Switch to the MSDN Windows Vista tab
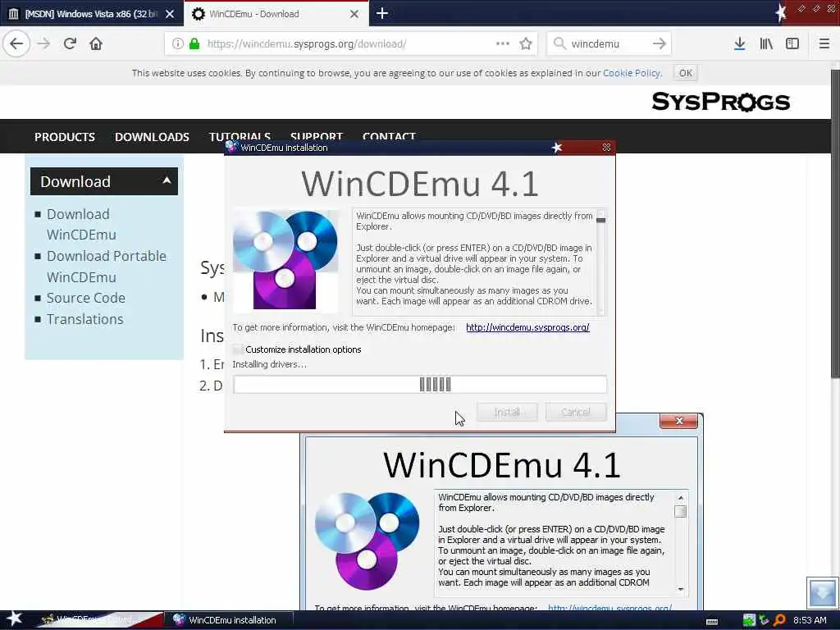The image size is (840, 630). pyautogui.click(x=92, y=14)
